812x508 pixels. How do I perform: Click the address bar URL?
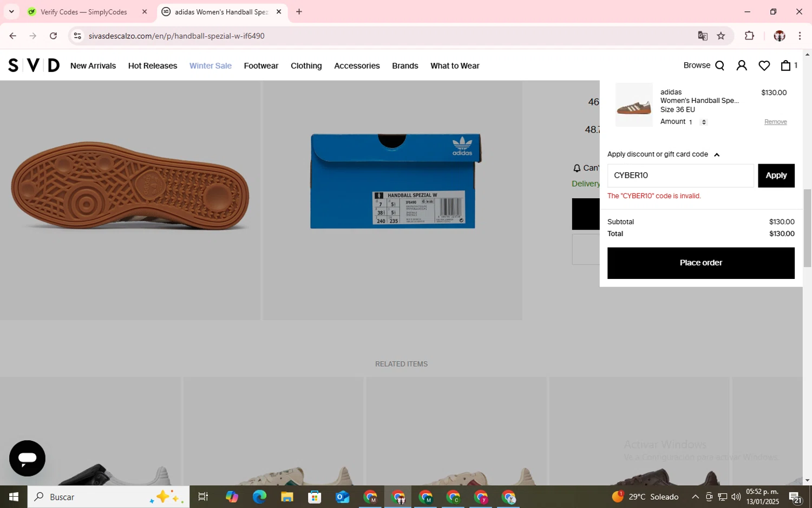[x=176, y=36]
